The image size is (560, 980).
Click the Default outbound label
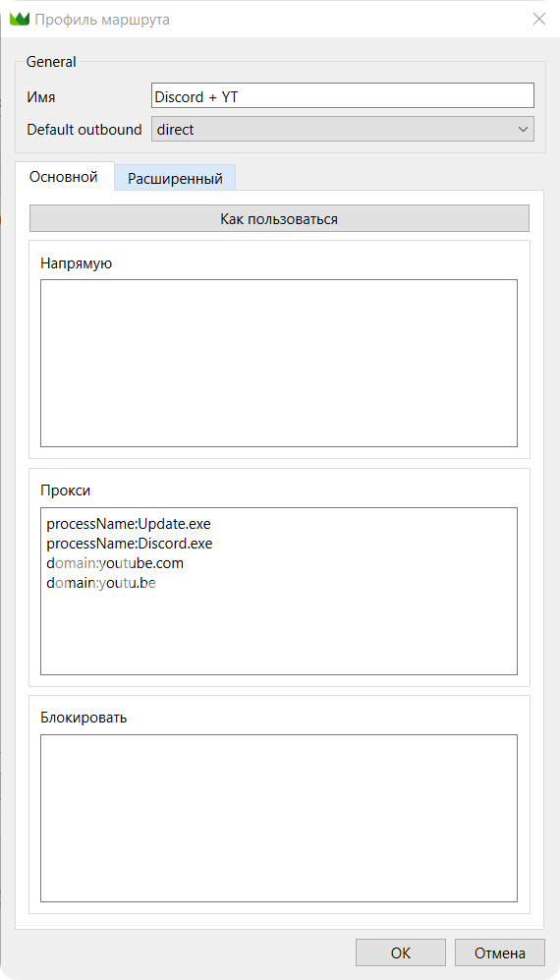click(84, 130)
